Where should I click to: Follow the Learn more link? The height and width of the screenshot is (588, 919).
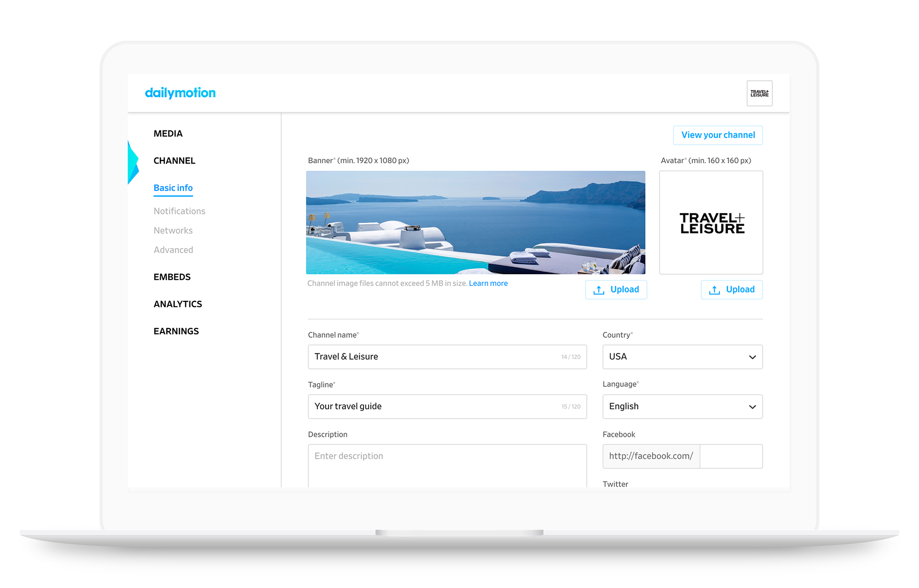coord(488,283)
